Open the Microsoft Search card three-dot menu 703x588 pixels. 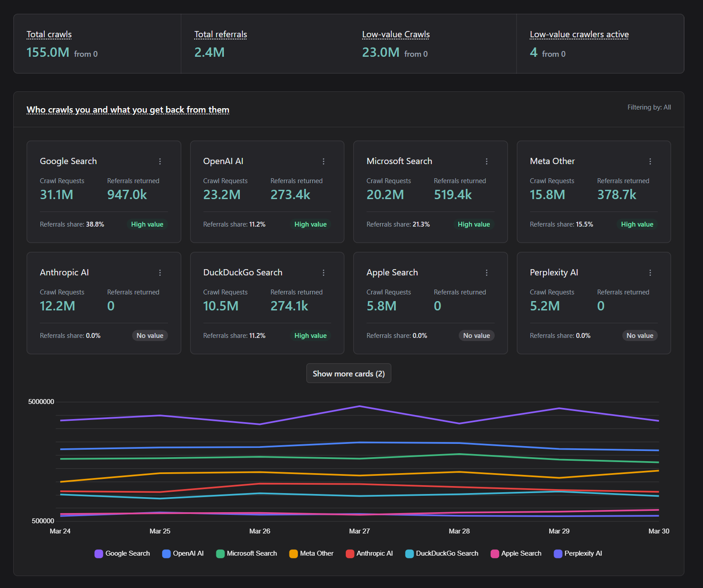tap(487, 161)
